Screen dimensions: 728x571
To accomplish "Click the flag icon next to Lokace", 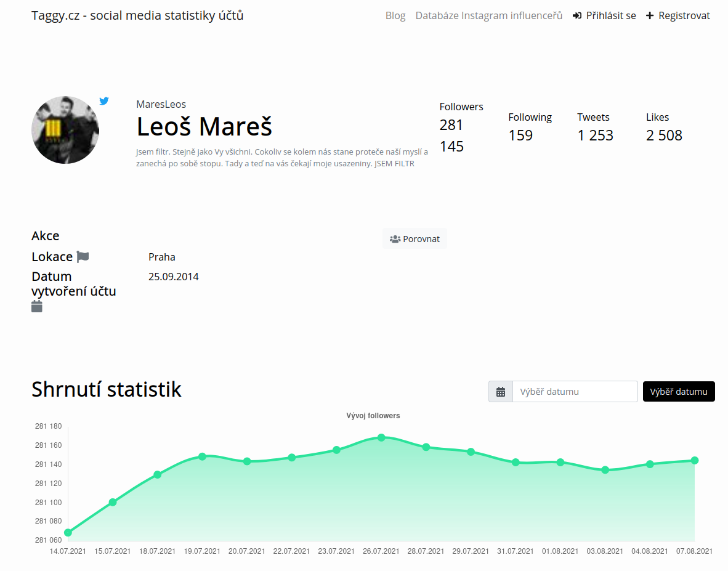I will pyautogui.click(x=83, y=257).
